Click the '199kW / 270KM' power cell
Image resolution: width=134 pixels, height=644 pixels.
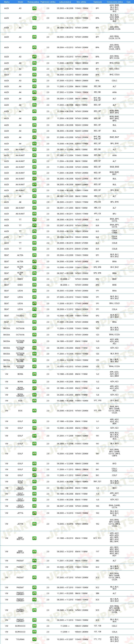[x=81, y=475]
